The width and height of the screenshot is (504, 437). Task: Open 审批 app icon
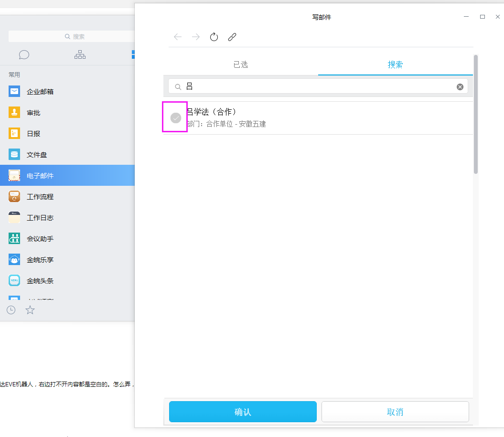click(14, 112)
